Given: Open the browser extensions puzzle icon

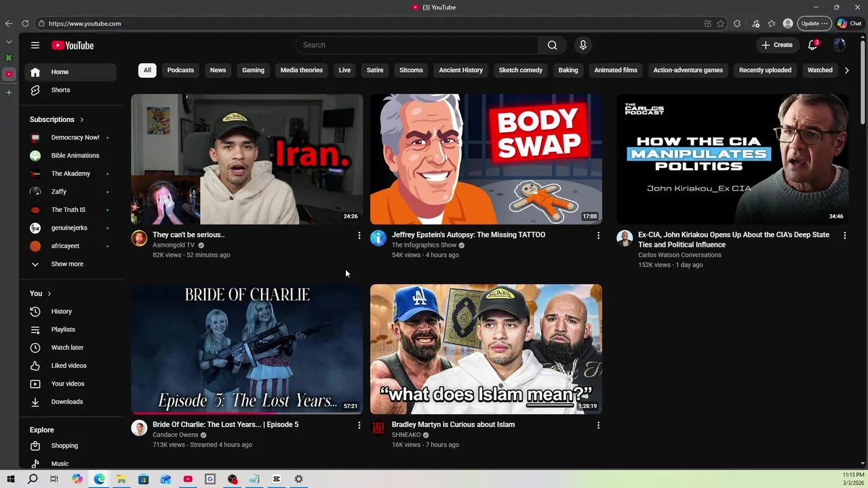Looking at the screenshot, I should click(x=737, y=24).
